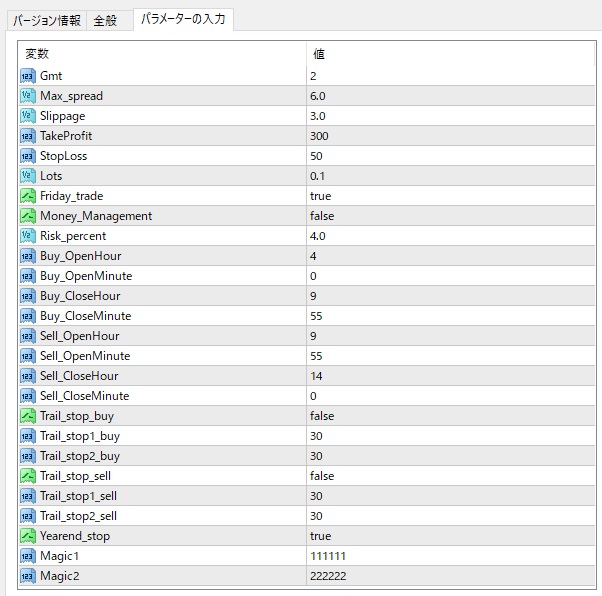Click the integer icon beside Trail_stop2_sell
The width and height of the screenshot is (602, 596).
28,516
